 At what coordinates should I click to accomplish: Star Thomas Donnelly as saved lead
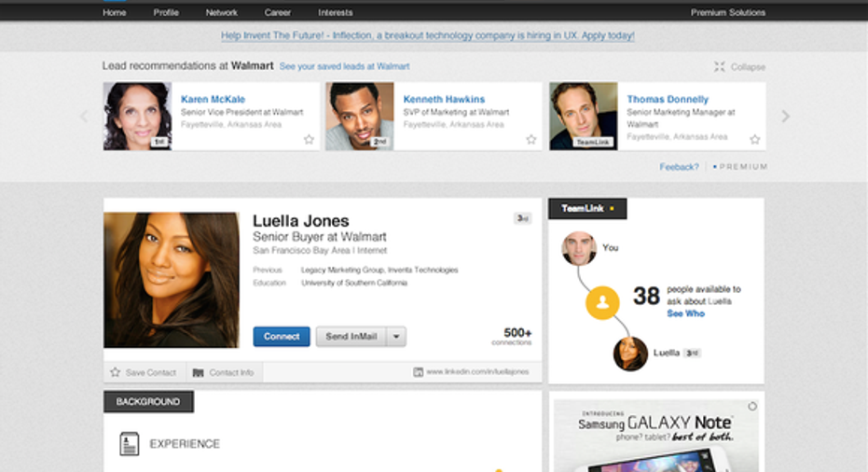(755, 140)
